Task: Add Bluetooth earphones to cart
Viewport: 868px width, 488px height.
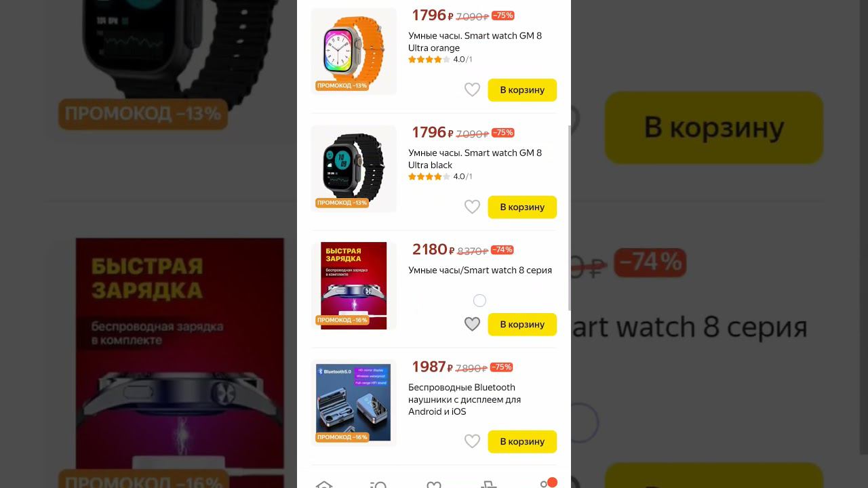Action: click(522, 441)
